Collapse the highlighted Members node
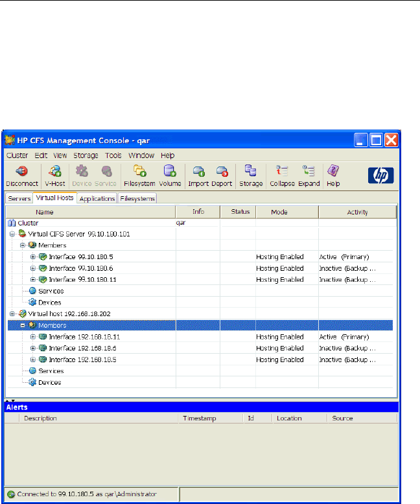Image resolution: width=420 pixels, height=504 pixels. 23,325
